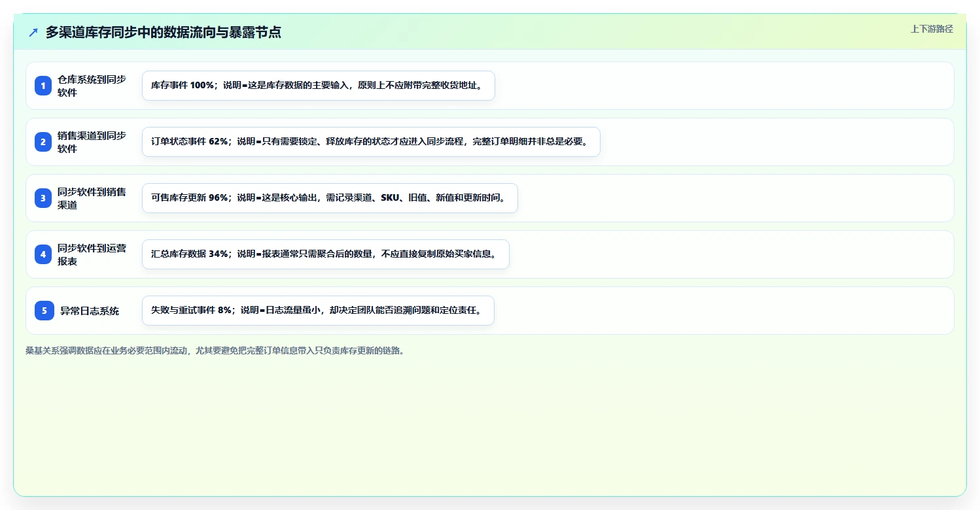This screenshot has width=980, height=510.
Task: Click step badge number 2
Action: pyautogui.click(x=43, y=142)
